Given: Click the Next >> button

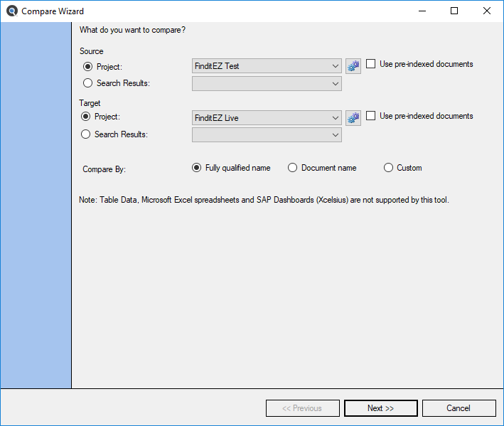Looking at the screenshot, I should [x=381, y=408].
